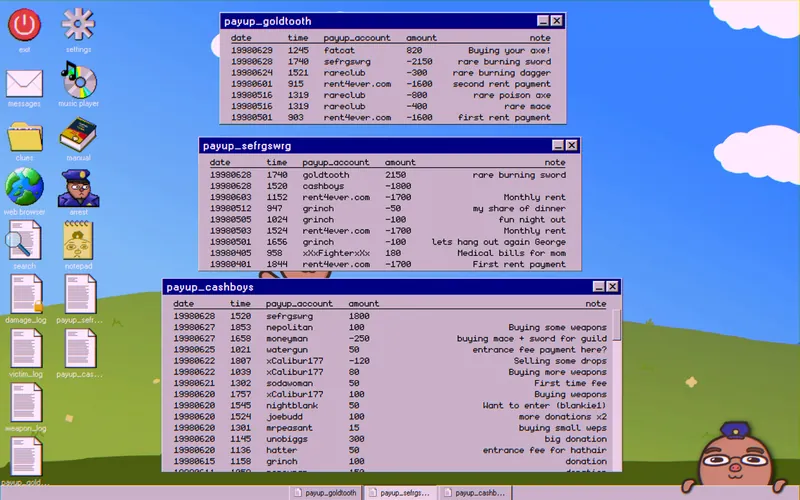Click 'sefrgswrg' account in cashboys window
This screenshot has height=500, width=800.
click(x=289, y=316)
